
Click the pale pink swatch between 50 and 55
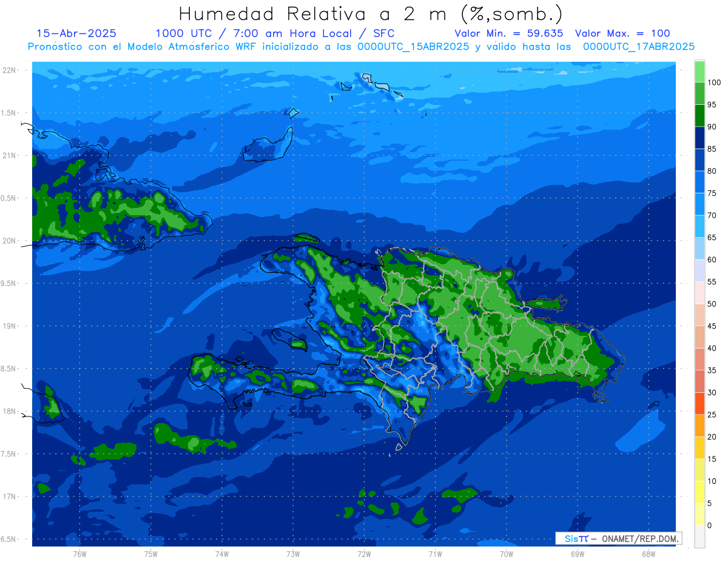tap(699, 293)
